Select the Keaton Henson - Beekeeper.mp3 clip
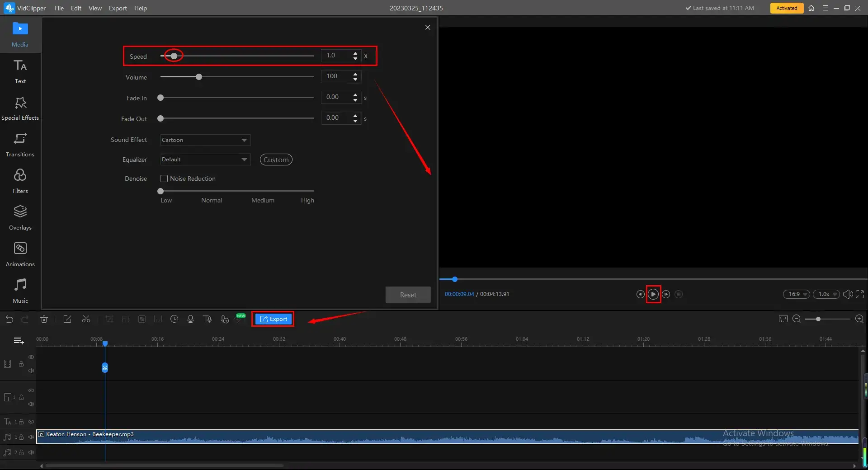 [x=448, y=437]
